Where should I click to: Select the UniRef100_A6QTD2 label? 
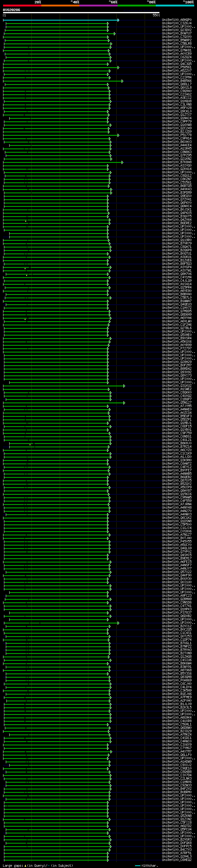click(177, 826)
